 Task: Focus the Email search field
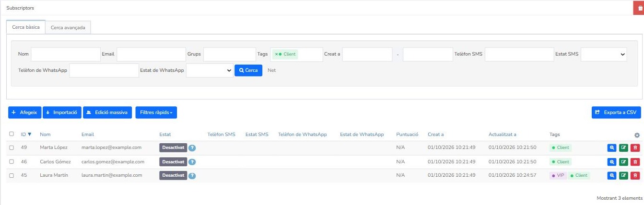(151, 55)
